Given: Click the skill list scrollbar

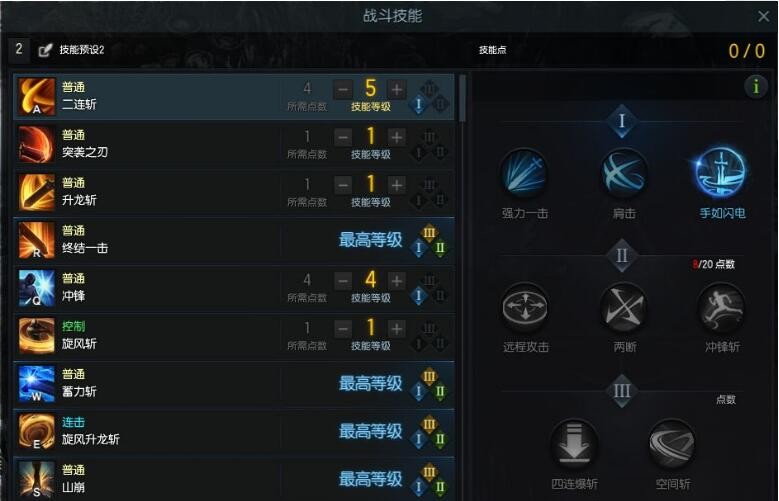Looking at the screenshot, I should (463, 98).
